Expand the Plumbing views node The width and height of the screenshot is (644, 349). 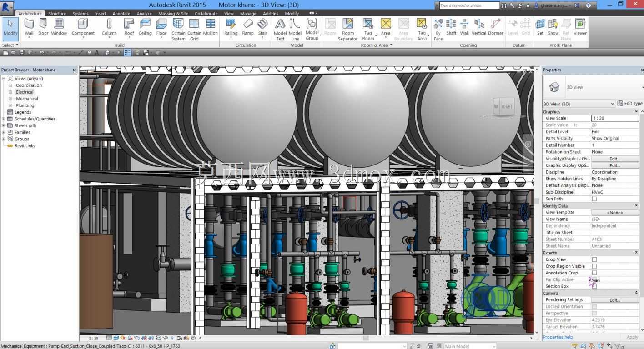click(x=10, y=105)
